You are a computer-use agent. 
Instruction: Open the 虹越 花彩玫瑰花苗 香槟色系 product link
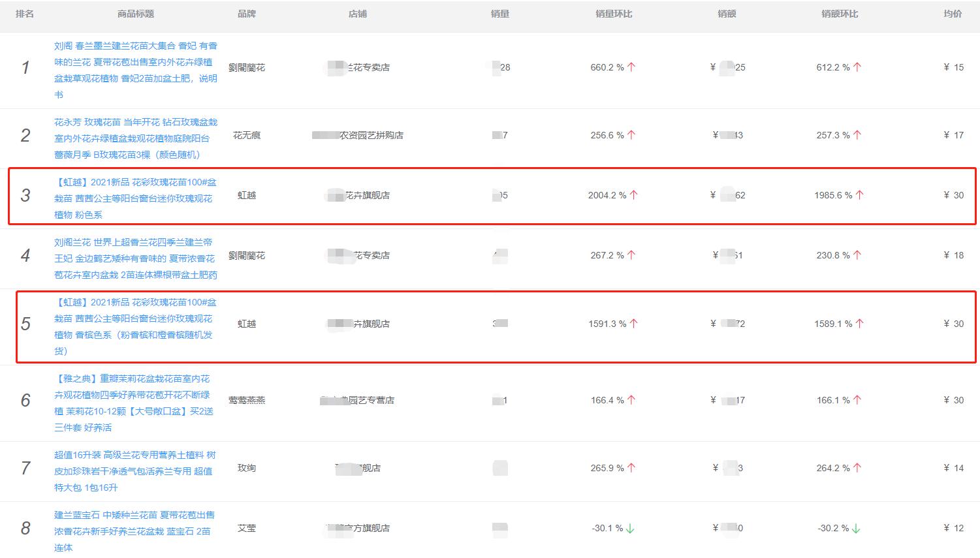(135, 326)
